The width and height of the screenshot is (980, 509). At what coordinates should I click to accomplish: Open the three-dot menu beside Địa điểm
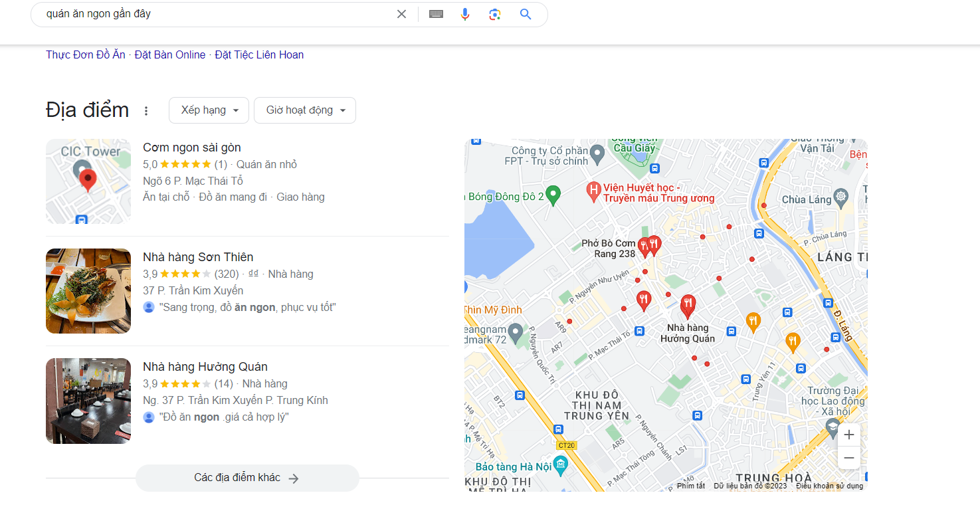click(x=146, y=111)
